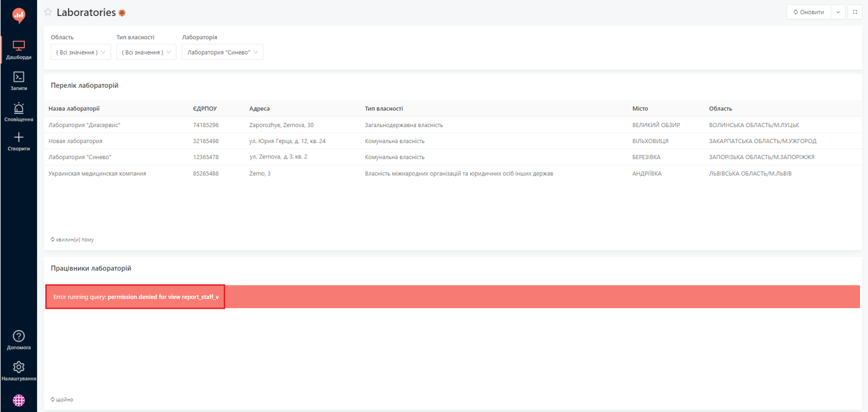Click the ЄДРПОУ value 12365478

(206, 157)
